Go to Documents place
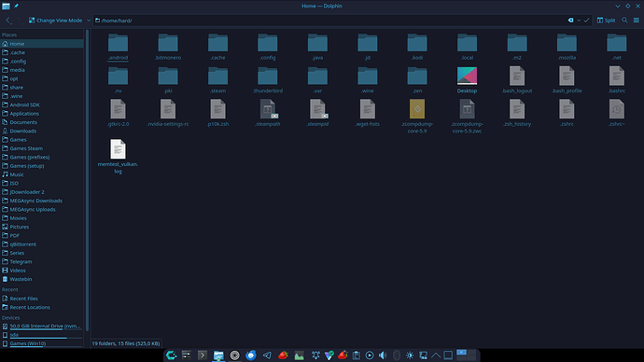Image resolution: width=644 pixels, height=362 pixels. click(x=42, y=122)
